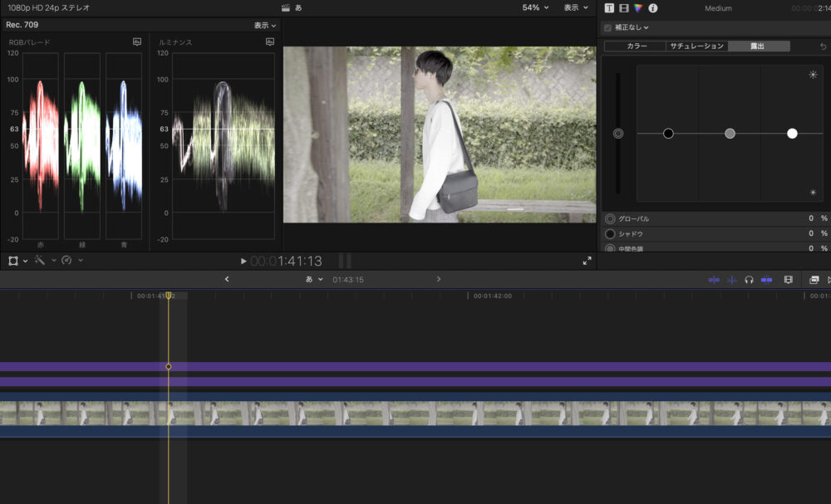Image resolution: width=831 pixels, height=504 pixels.
Task: Reset the exposure correction with the arrow
Action: tap(823, 46)
